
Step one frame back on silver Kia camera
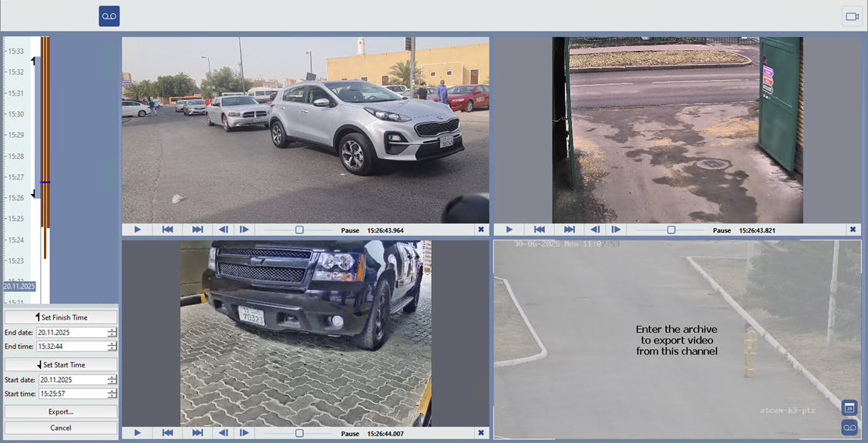click(x=223, y=230)
